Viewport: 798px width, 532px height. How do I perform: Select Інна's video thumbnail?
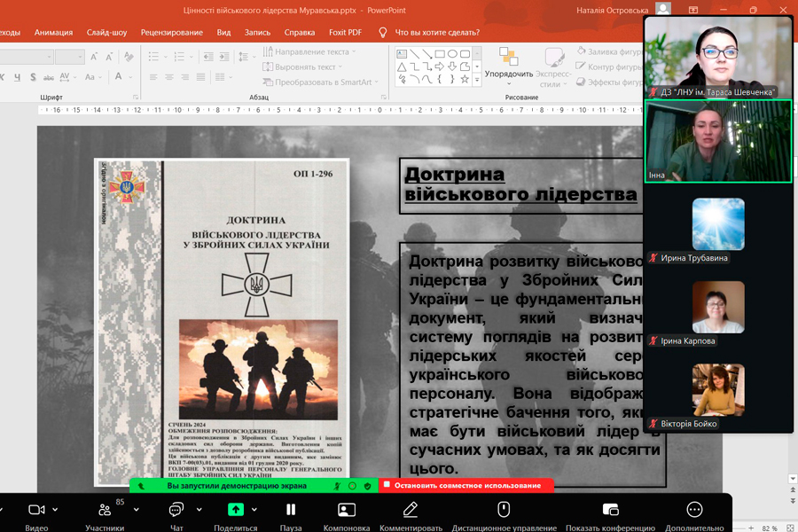tap(717, 141)
